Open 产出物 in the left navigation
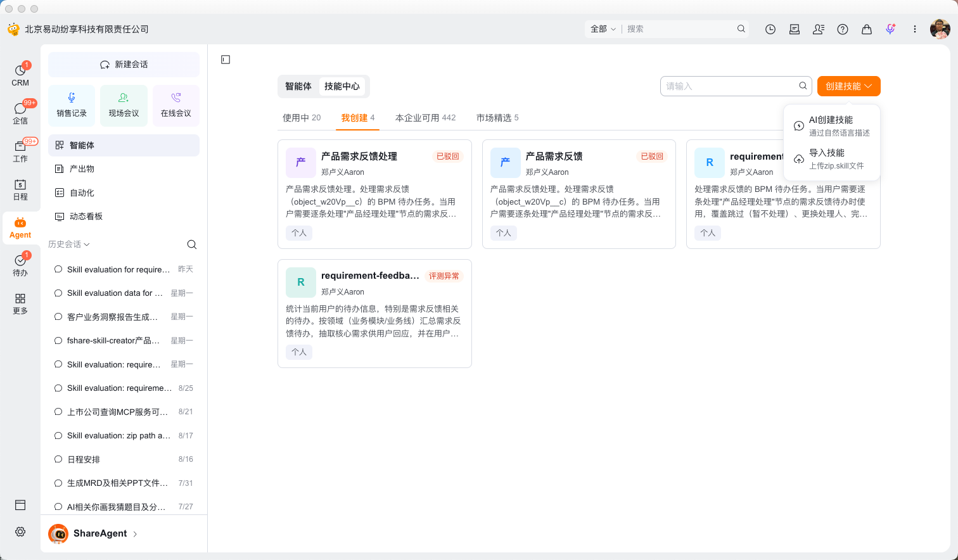 (x=124, y=169)
